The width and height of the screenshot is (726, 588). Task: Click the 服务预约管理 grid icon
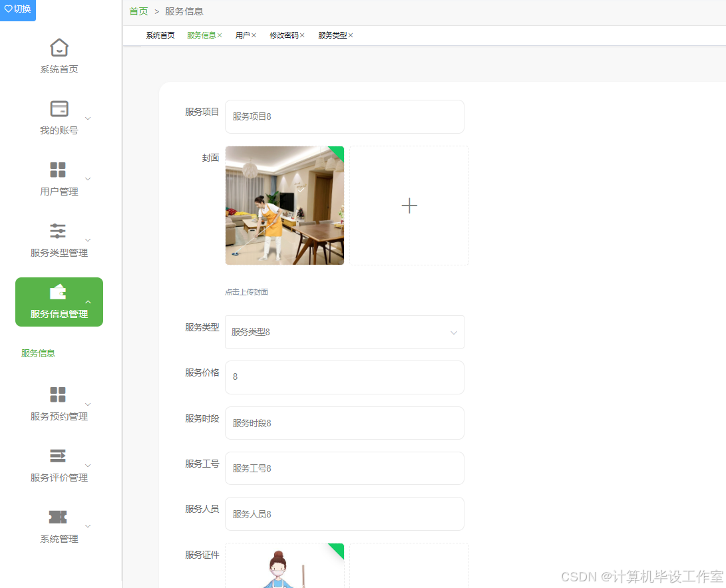58,394
